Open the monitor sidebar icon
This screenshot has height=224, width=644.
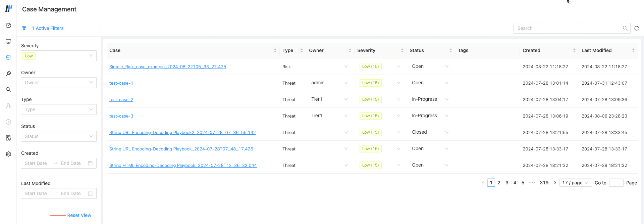click(x=8, y=41)
